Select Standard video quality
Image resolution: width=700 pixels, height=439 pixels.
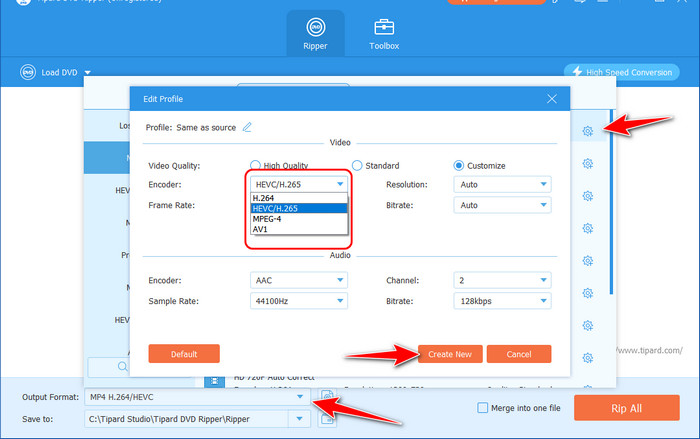pyautogui.click(x=375, y=166)
